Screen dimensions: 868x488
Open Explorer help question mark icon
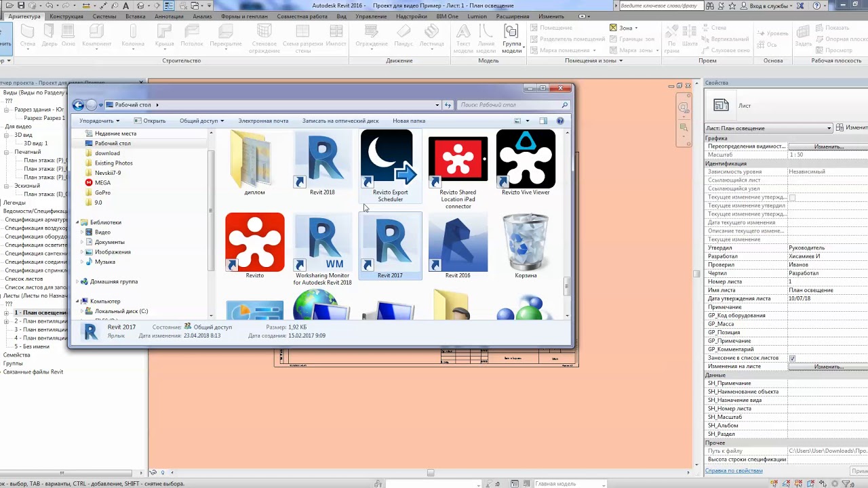tap(560, 121)
